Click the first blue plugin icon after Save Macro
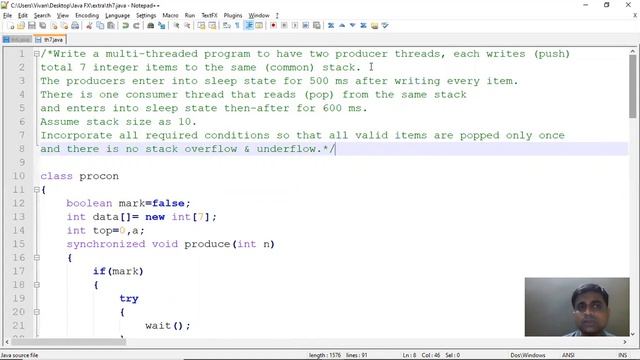Viewport: 640px width, 360px height. click(331, 26)
